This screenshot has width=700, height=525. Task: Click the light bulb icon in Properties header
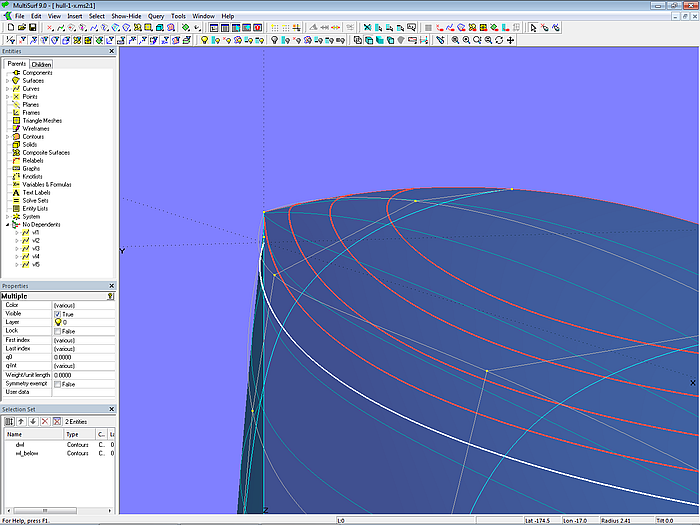click(110, 296)
